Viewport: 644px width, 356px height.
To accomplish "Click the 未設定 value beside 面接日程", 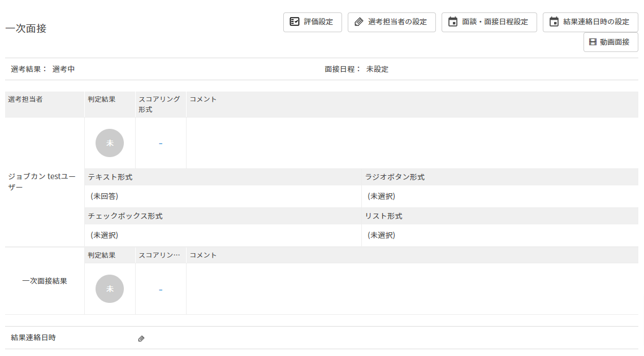I will click(x=377, y=70).
